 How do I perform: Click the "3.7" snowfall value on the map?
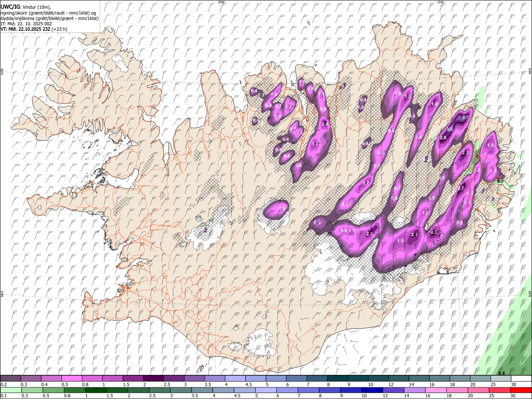point(465,118)
